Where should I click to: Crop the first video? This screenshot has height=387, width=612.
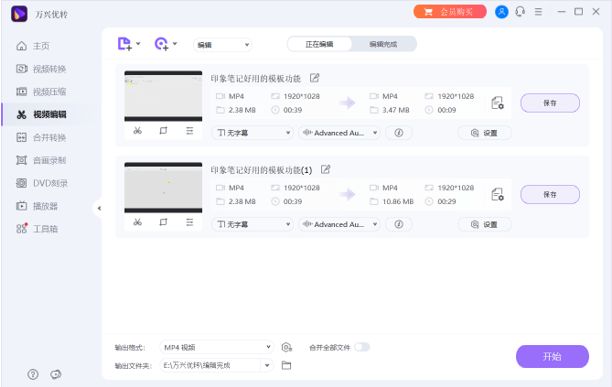[x=164, y=131]
